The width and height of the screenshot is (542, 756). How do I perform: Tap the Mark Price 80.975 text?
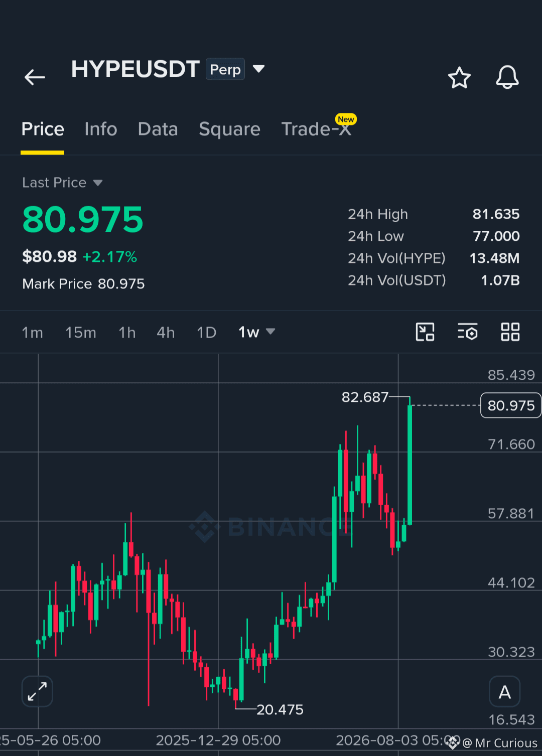83,284
